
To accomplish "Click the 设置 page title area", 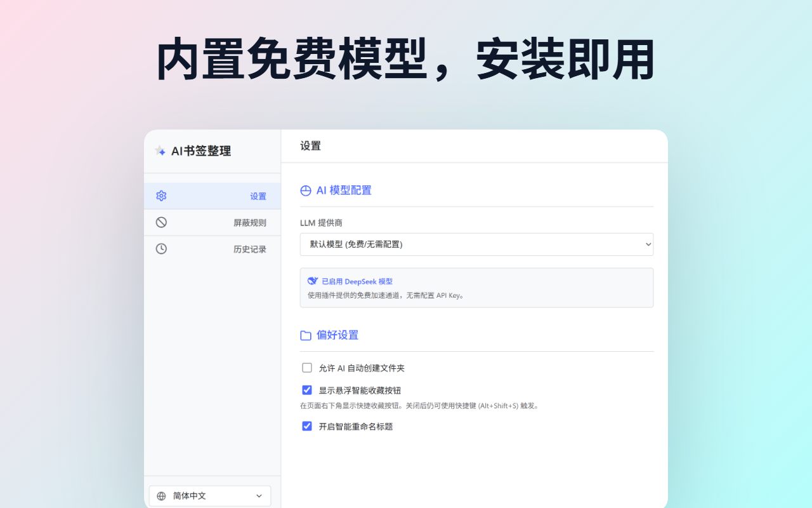I will [x=310, y=145].
